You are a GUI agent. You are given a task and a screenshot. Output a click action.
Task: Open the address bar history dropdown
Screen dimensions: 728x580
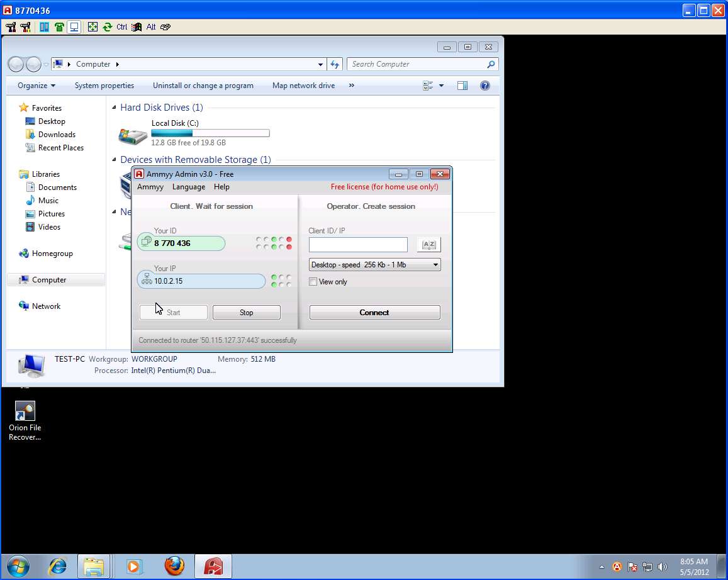(x=320, y=65)
